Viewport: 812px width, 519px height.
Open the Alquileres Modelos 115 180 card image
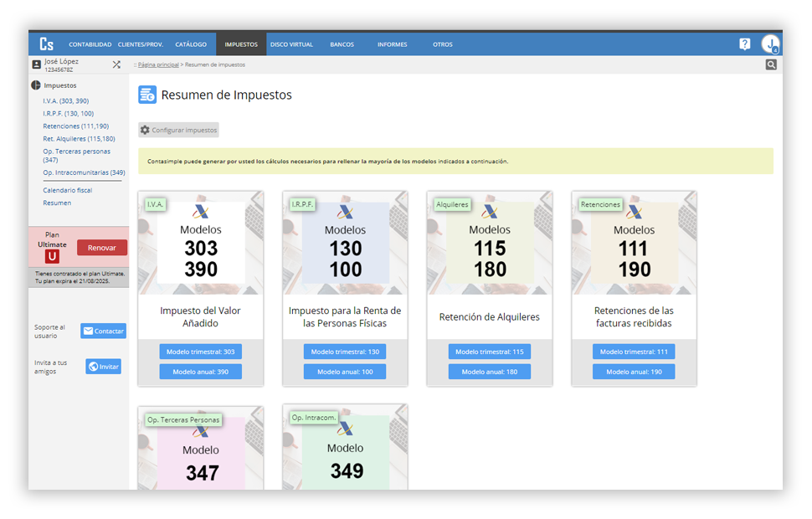[x=490, y=243]
